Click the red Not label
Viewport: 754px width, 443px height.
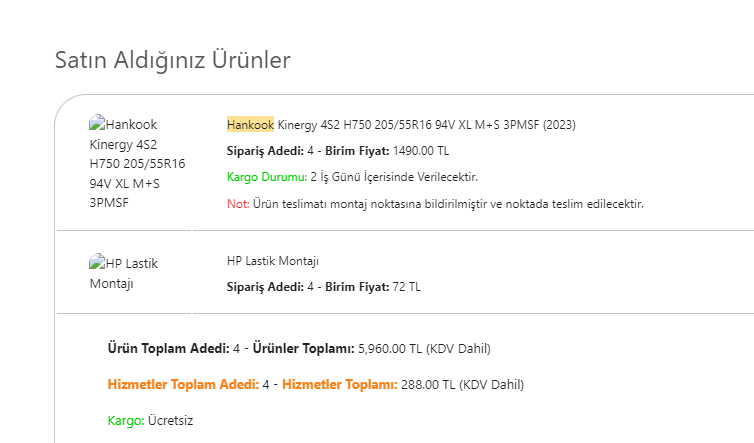click(x=238, y=204)
